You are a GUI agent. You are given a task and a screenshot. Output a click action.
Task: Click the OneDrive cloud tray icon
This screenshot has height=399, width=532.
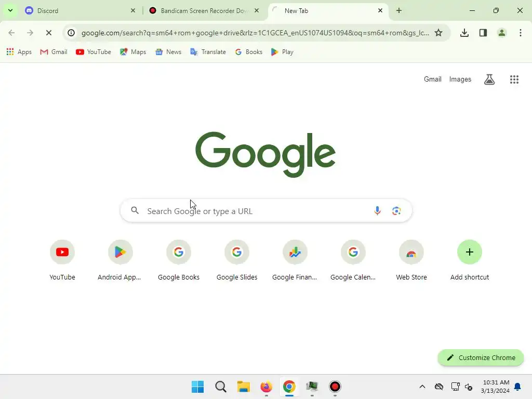coord(439,387)
